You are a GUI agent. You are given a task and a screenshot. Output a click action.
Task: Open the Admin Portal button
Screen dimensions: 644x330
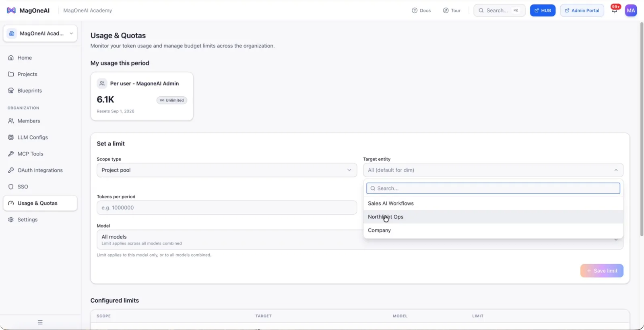click(582, 10)
